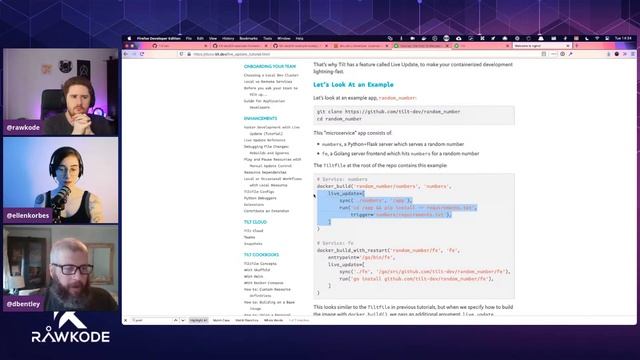Toggle Match Diacritics in find bar
This screenshot has width=640, height=360.
tap(247, 320)
